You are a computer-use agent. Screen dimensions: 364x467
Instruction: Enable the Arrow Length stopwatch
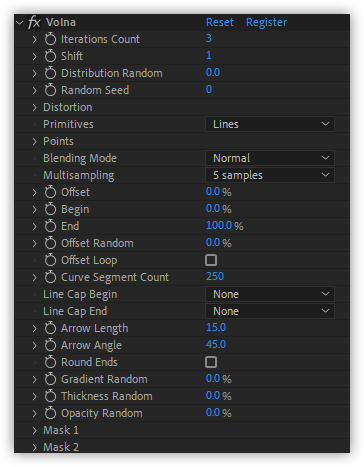(50, 328)
